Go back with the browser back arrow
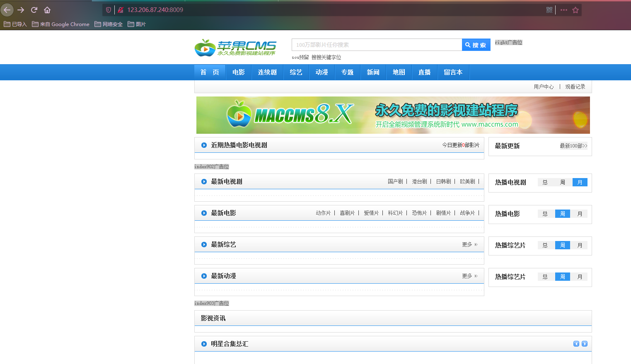 (7, 10)
